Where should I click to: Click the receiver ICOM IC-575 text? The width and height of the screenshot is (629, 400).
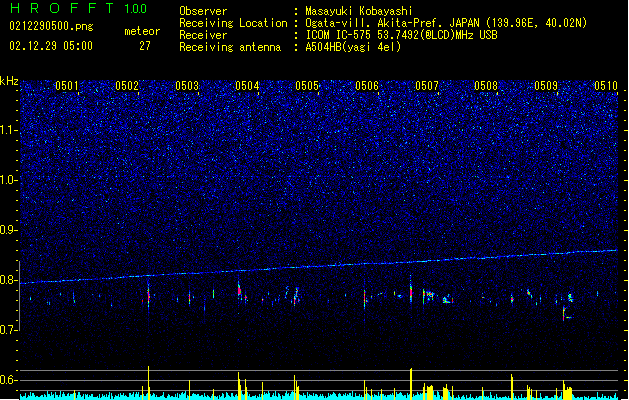tap(402, 35)
